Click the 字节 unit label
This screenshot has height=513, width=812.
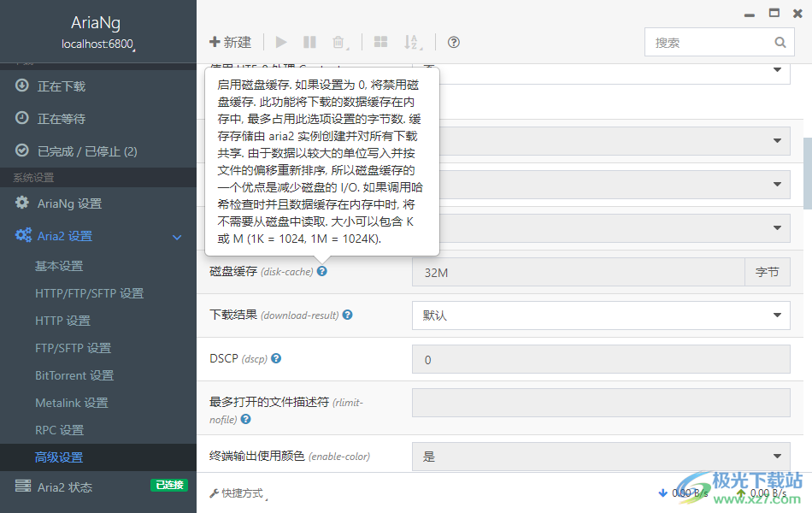(x=767, y=272)
